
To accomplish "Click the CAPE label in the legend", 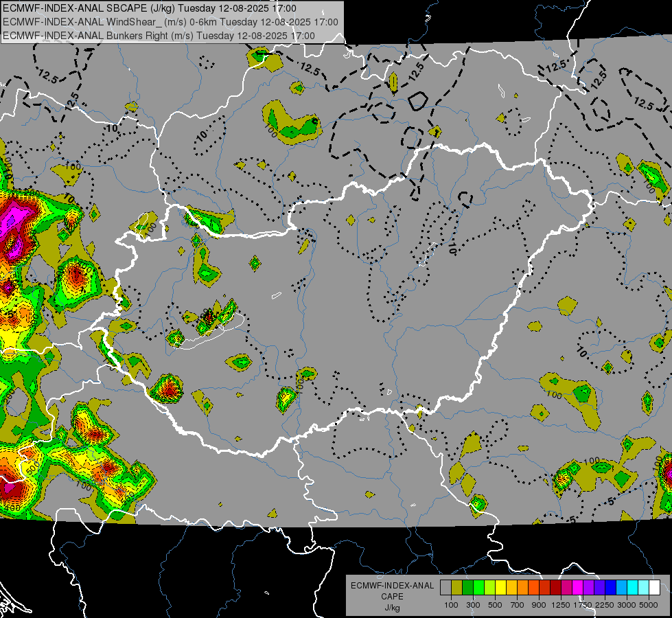I will 392,597.
